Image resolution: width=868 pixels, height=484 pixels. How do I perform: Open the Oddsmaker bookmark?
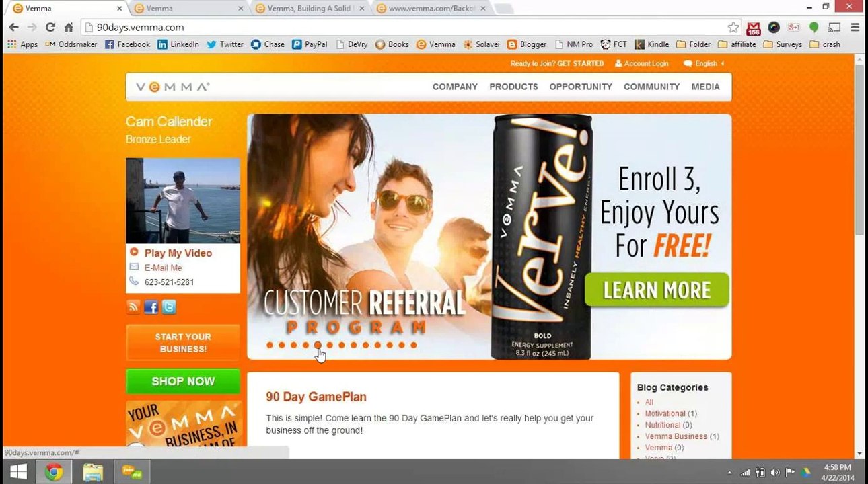[x=71, y=44]
